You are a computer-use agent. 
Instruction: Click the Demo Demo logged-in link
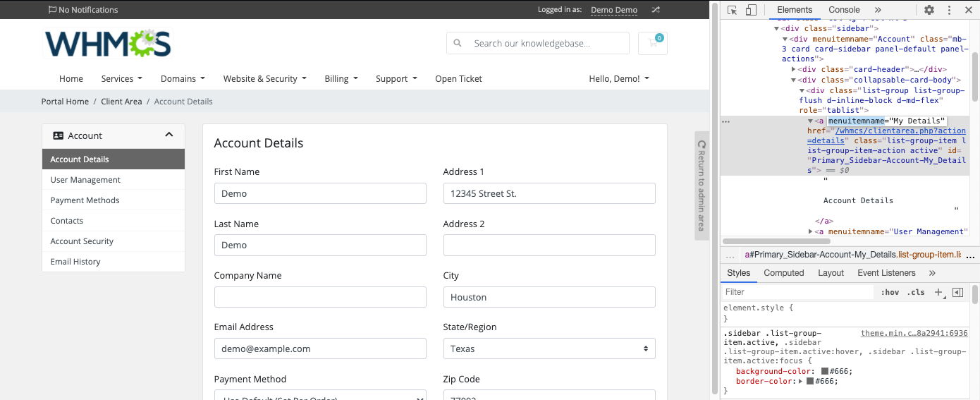pyautogui.click(x=614, y=10)
